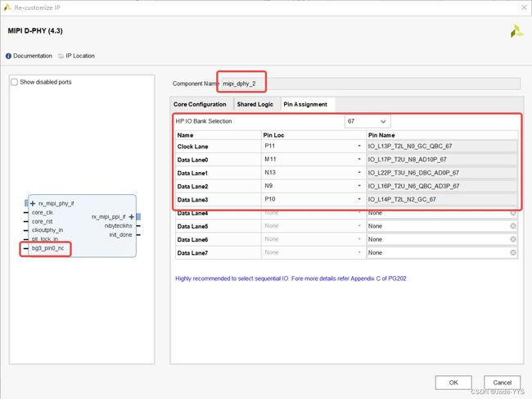The width and height of the screenshot is (532, 399).
Task: Select the Data Lane7 row label
Action: coord(192,253)
